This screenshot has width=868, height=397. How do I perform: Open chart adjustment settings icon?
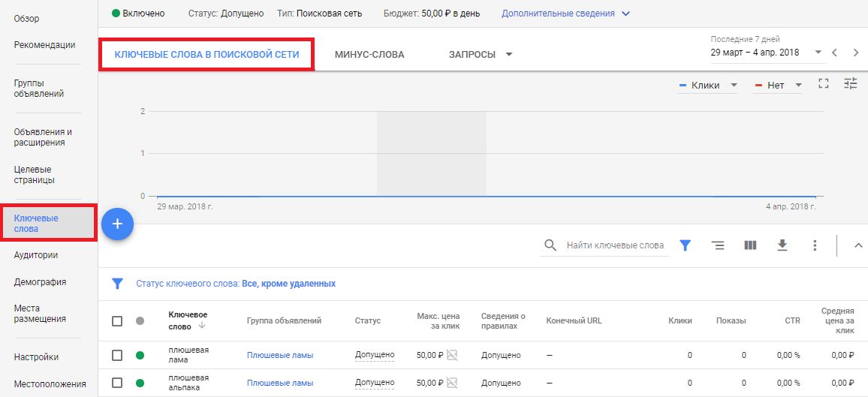(x=851, y=84)
